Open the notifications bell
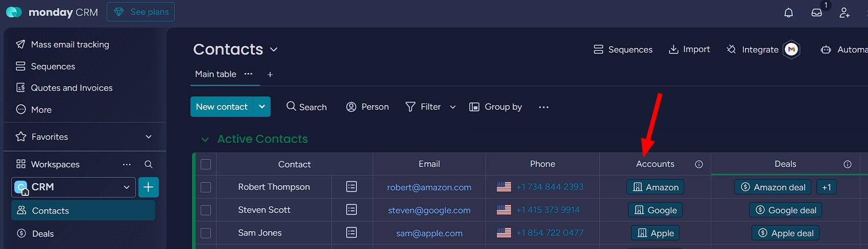The width and height of the screenshot is (868, 249). point(788,13)
